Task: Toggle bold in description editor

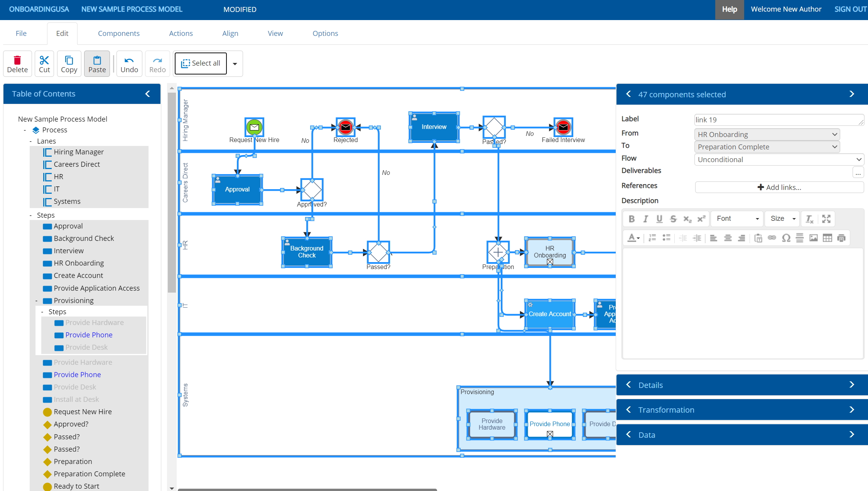Action: click(632, 219)
